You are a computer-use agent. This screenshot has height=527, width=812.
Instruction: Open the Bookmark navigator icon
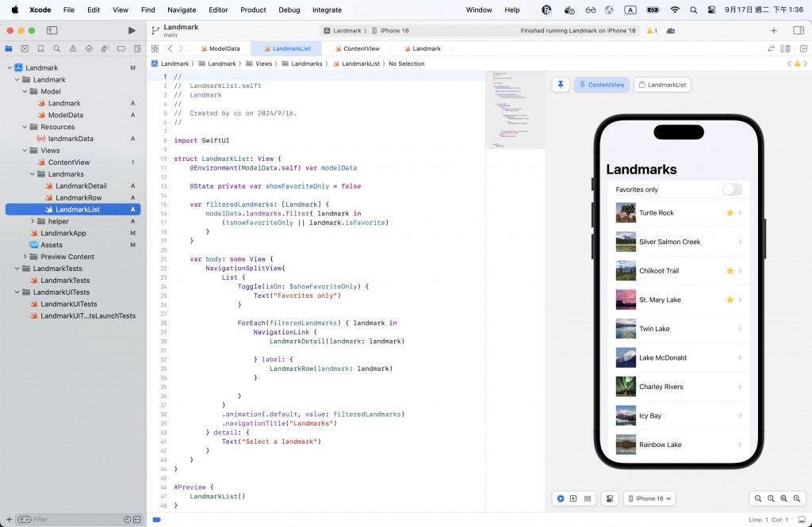[40, 48]
